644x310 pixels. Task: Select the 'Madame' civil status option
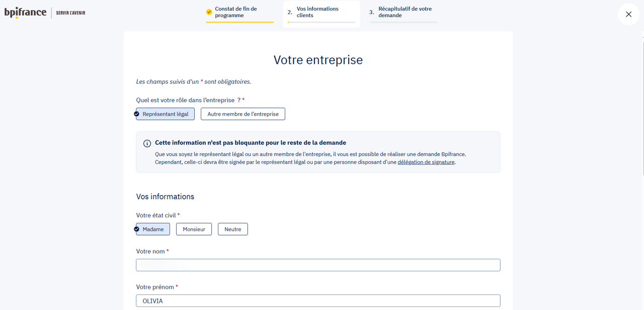[153, 229]
